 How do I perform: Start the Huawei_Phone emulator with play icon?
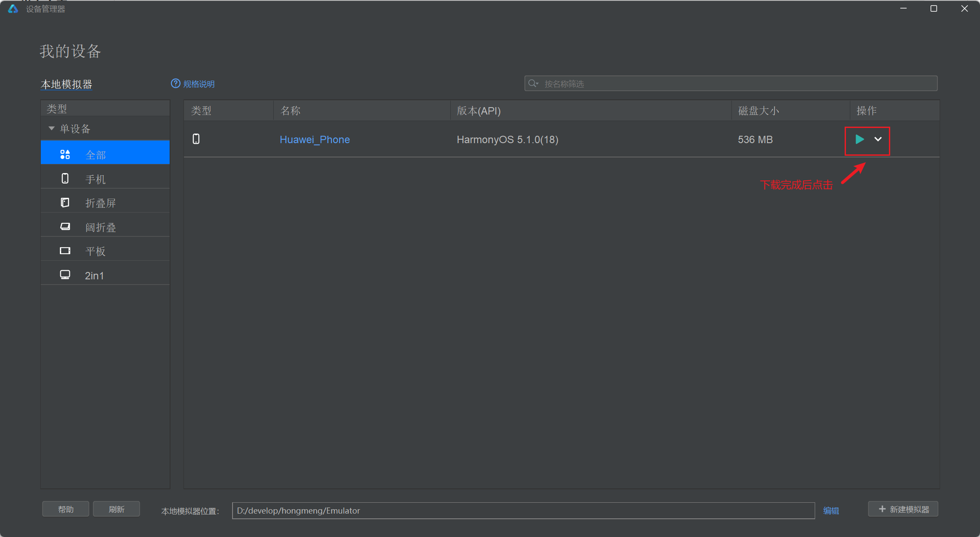(859, 139)
